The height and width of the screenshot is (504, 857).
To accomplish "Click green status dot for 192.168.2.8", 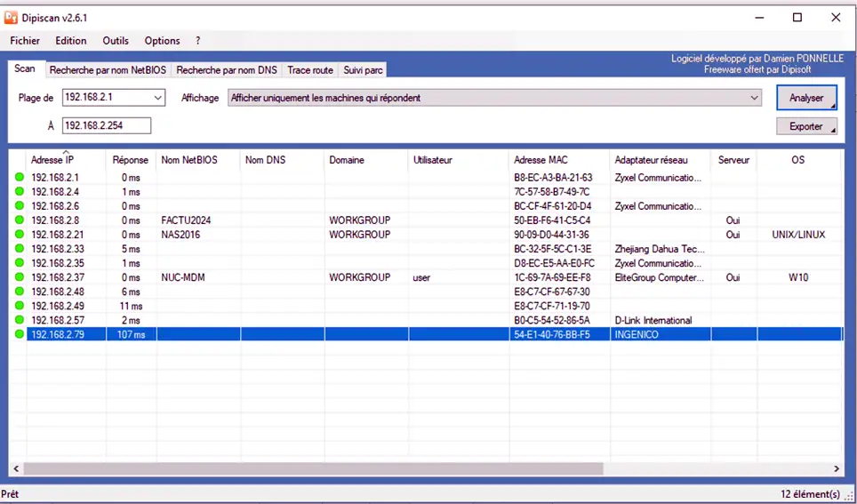I will coord(20,220).
